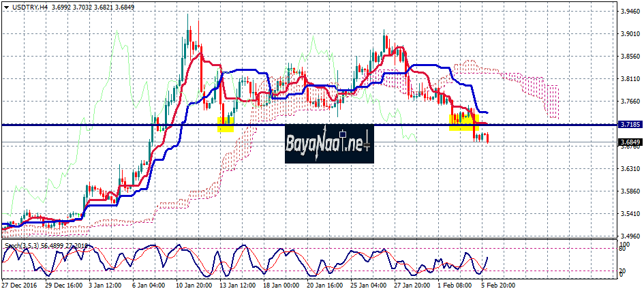Click the stochastic 20 level label
The image size is (644, 293).
(x=622, y=272)
